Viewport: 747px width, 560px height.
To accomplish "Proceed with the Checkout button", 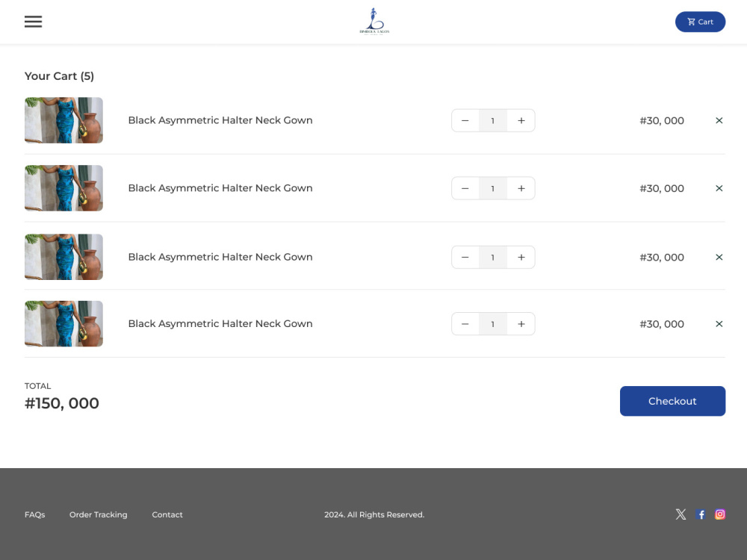I will [672, 401].
